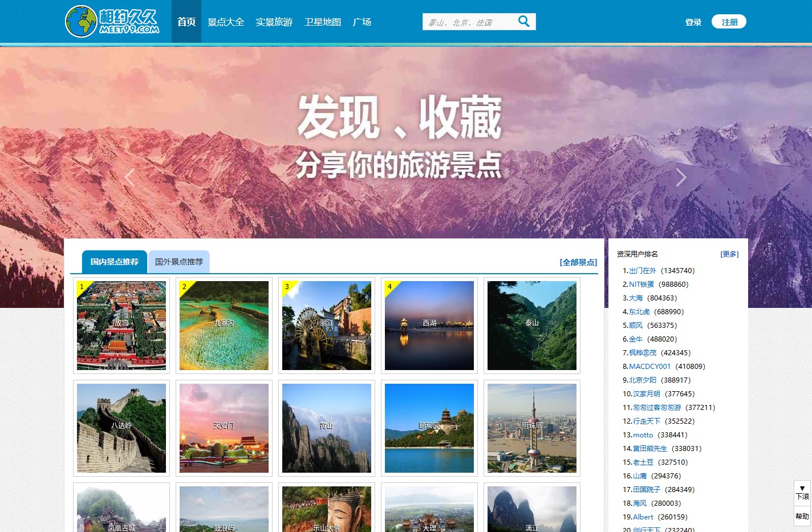This screenshot has width=812, height=532.
Task: Open user 海风 profile link
Action: (640, 503)
